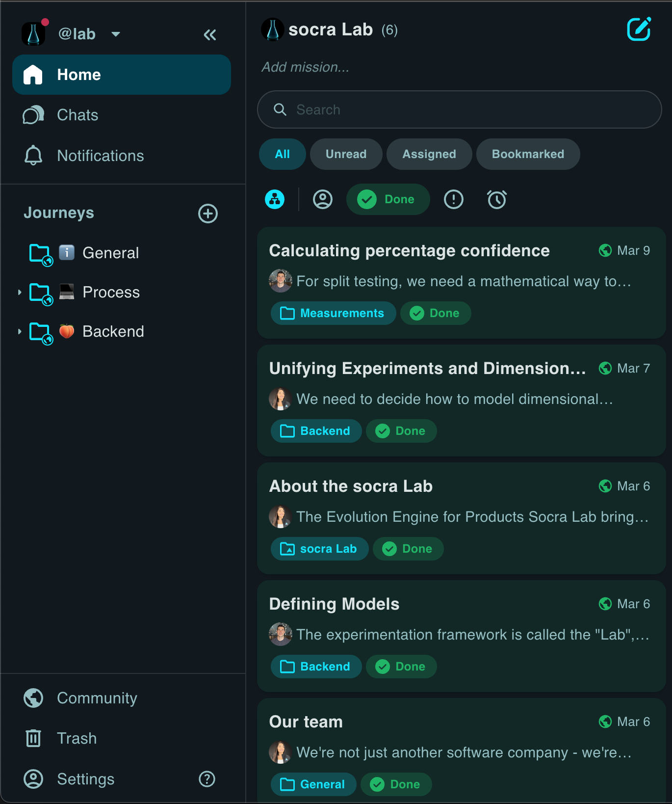
Task: Toggle the Bookmarked filter chip
Action: (528, 154)
